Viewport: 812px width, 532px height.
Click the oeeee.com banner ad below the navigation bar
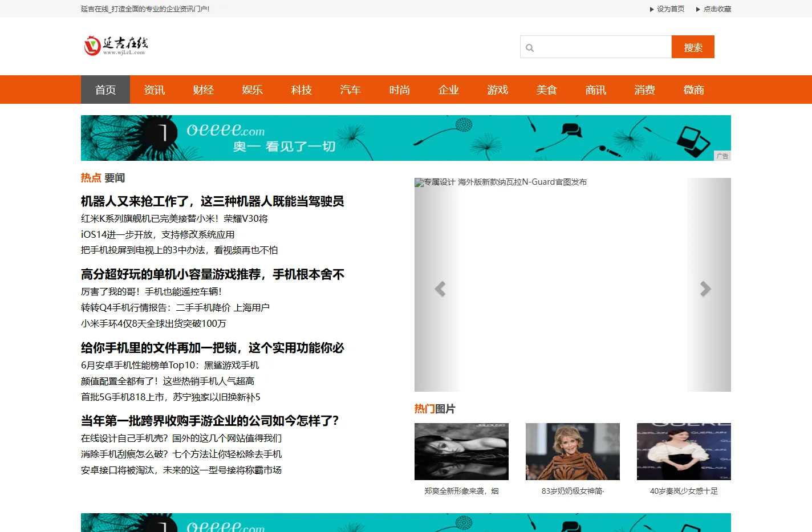[x=406, y=138]
